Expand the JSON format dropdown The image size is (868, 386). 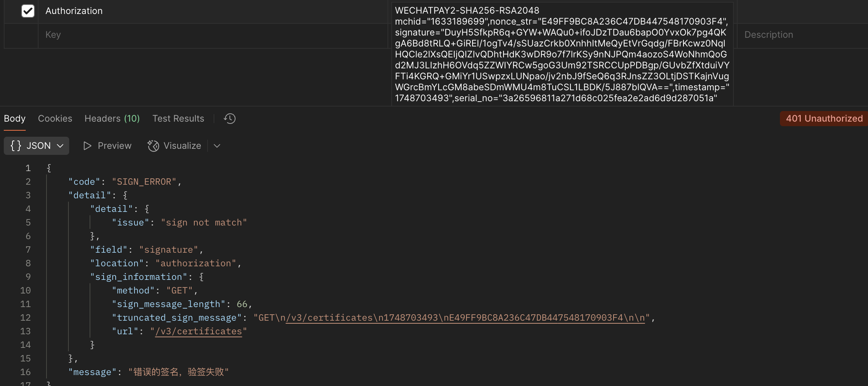36,146
